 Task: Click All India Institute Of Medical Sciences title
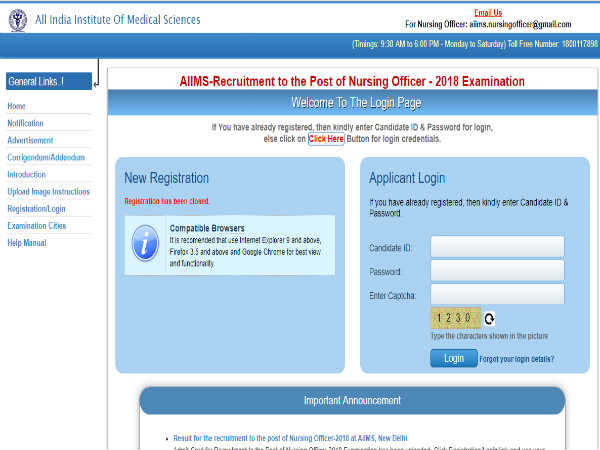117,20
